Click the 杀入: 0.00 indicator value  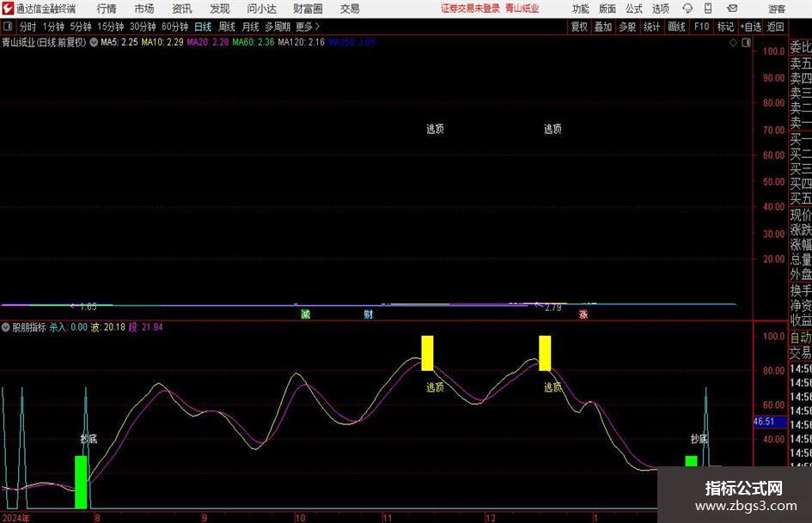[x=69, y=327]
